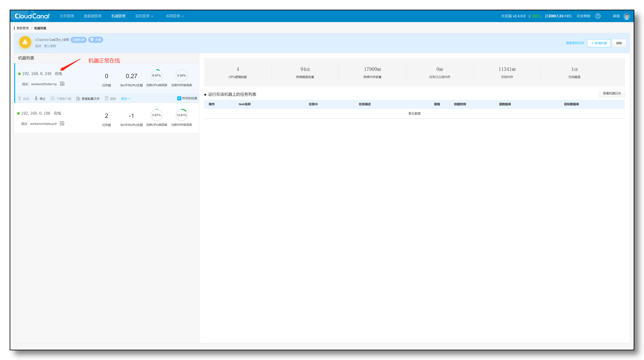Click the yellow cluster icon
644x360 pixels.
point(25,42)
